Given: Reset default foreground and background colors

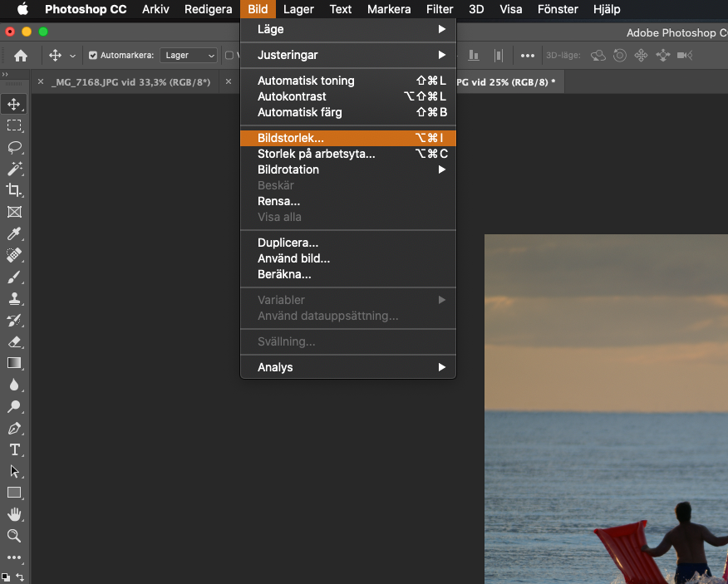Looking at the screenshot, I should point(6,577).
